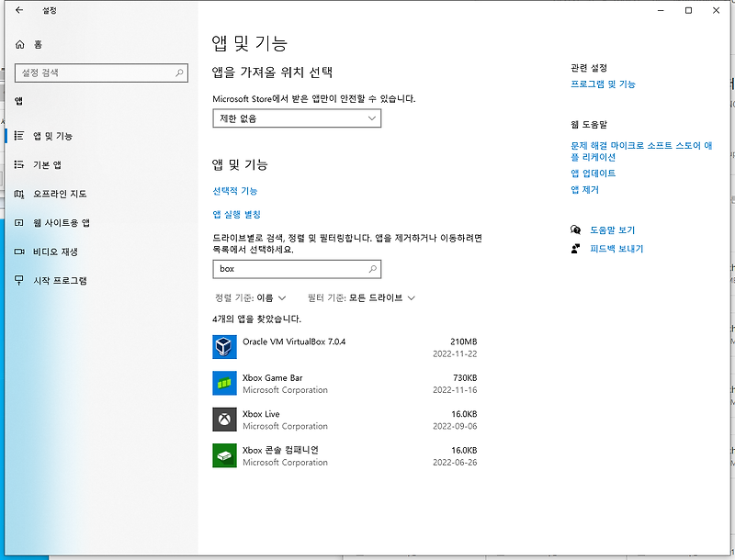This screenshot has width=735, height=560.
Task: Open the 선택적 기능 link
Action: 235,191
